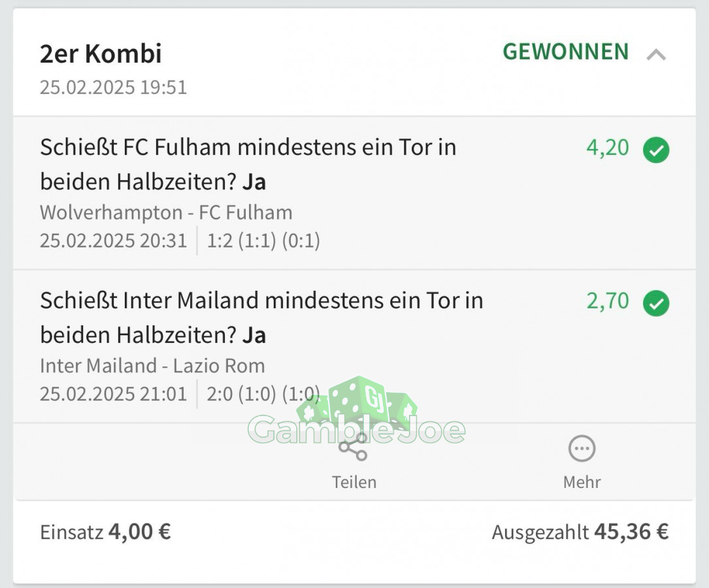Collapse the 2er Kombi bet slip chevron
The height and width of the screenshot is (588, 709).
point(655,55)
